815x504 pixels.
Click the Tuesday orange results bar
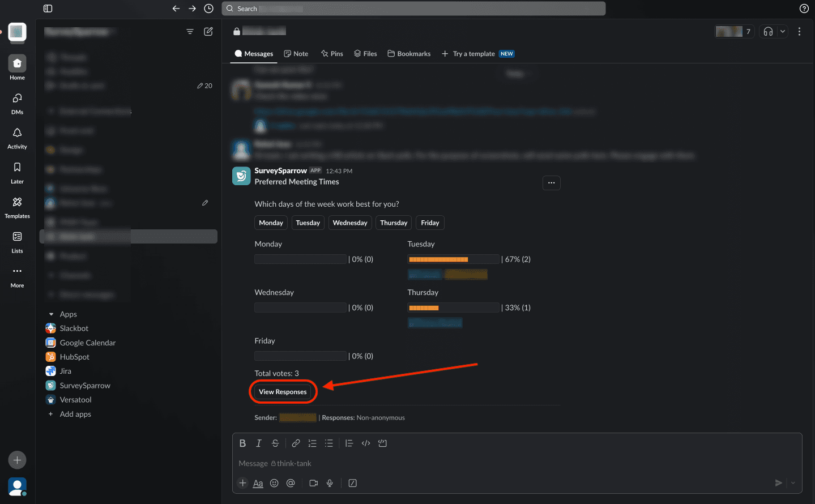point(438,259)
